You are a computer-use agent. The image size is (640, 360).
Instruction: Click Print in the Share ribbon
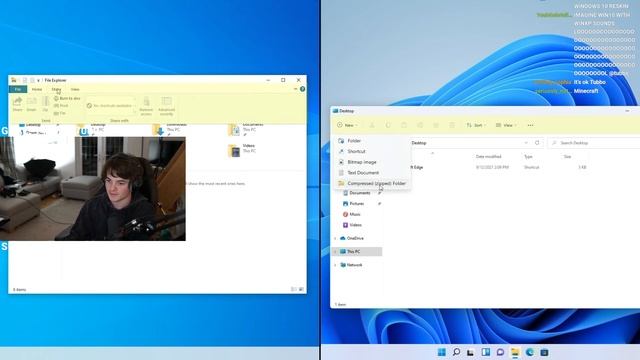(x=61, y=106)
